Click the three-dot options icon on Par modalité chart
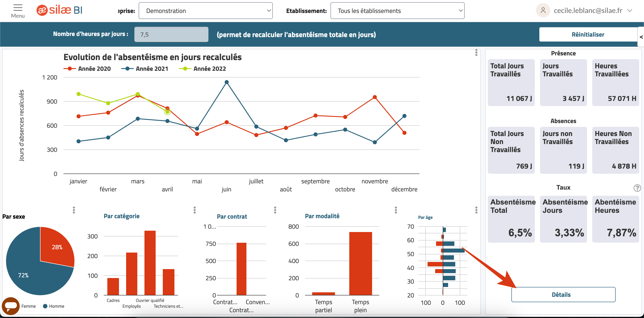The image size is (644, 318). [x=396, y=210]
